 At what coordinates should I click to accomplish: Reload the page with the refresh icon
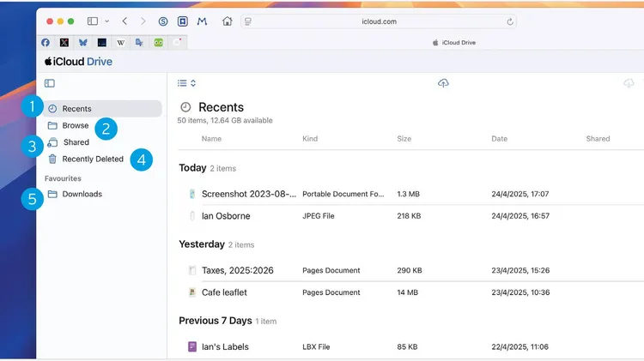pos(510,21)
